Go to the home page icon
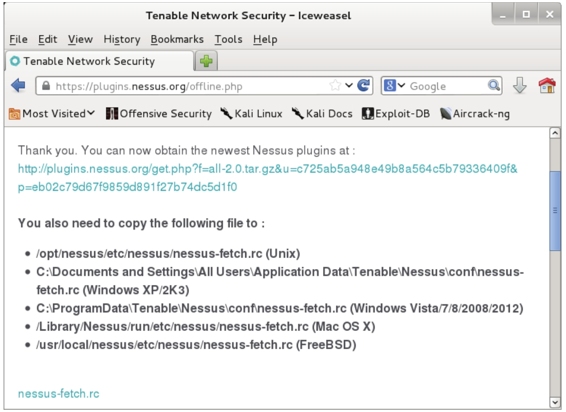566x412 pixels. click(x=547, y=86)
